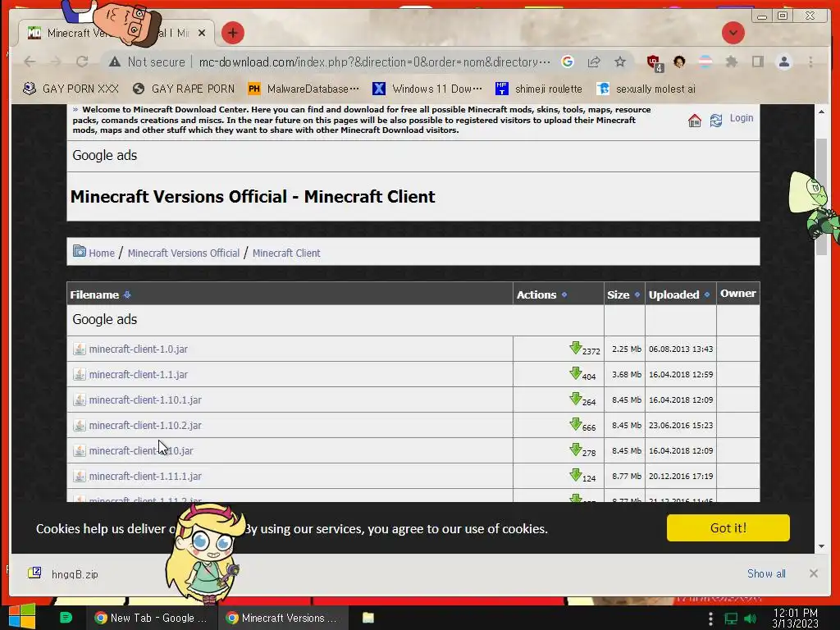Open the minecraft-client-1.11.1.jar file link
Viewport: 840px width, 630px height.
[145, 477]
